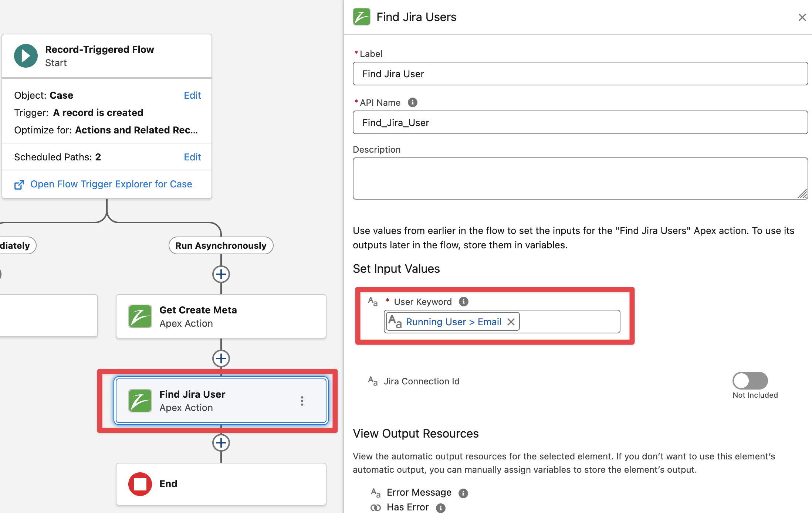Click into the Label input field

coord(580,74)
